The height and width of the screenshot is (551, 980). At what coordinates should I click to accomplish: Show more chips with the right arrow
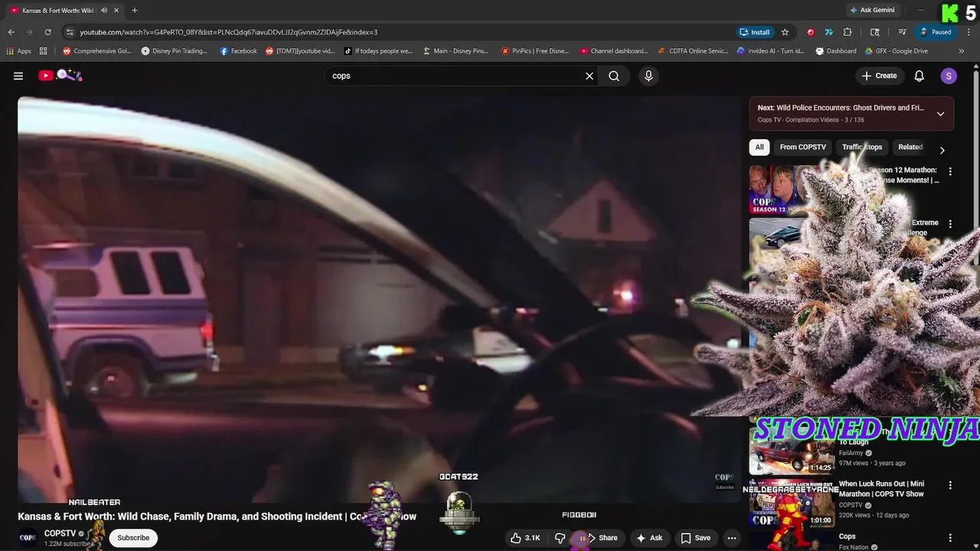click(x=942, y=150)
